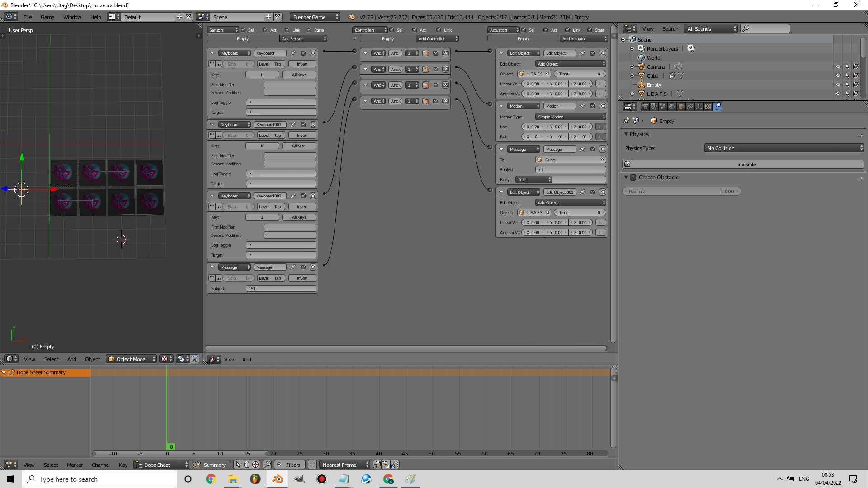Viewport: 868px width, 488px height.
Task: Click the Radius slider field
Action: [682, 191]
